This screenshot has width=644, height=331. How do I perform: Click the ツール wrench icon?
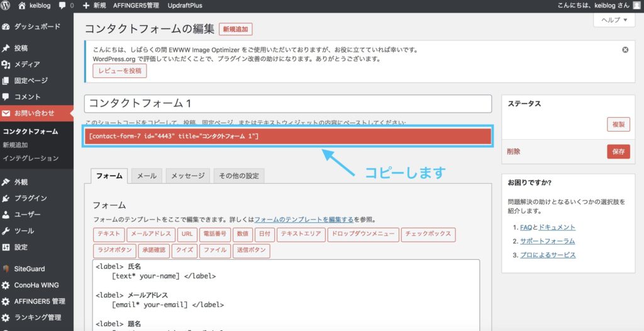coord(6,231)
